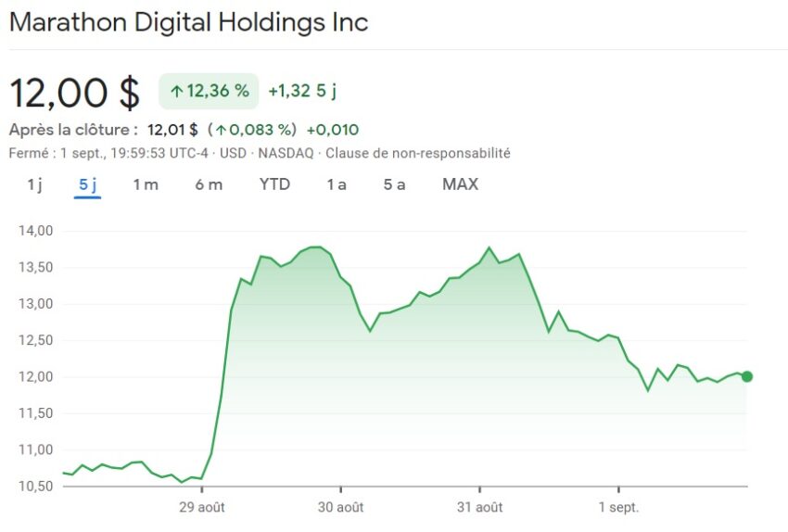This screenshot has height=532, width=788.
Task: Click the 31 août axis marker
Action: (480, 507)
